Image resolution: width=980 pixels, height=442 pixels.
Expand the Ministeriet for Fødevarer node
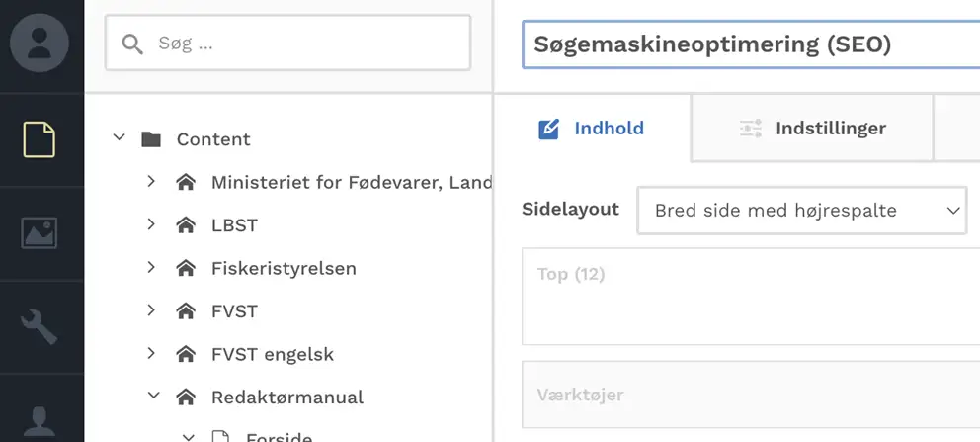pos(151,182)
